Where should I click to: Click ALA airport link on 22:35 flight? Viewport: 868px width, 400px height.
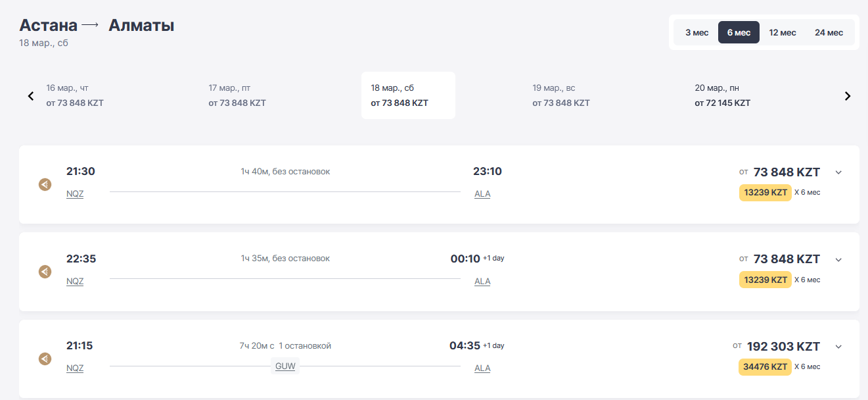pos(482,282)
